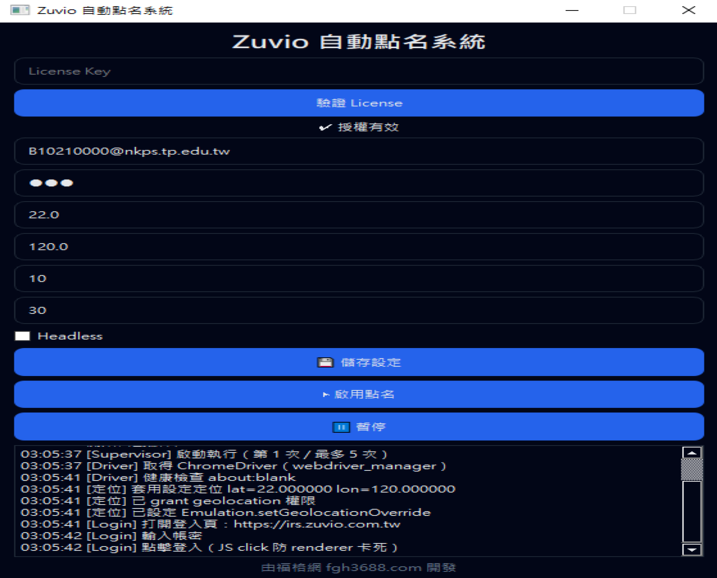The image size is (717, 578).
Task: Enable the Headless checkbox
Action: point(22,336)
